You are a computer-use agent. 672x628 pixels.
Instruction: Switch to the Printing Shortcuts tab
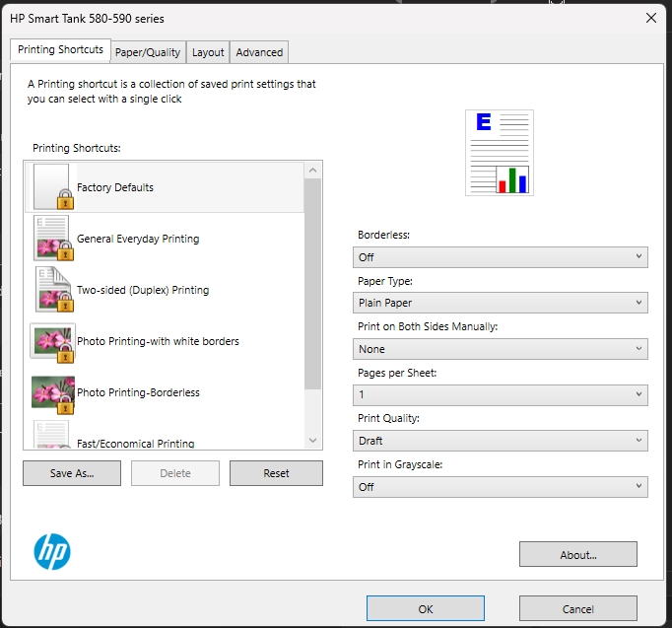60,50
